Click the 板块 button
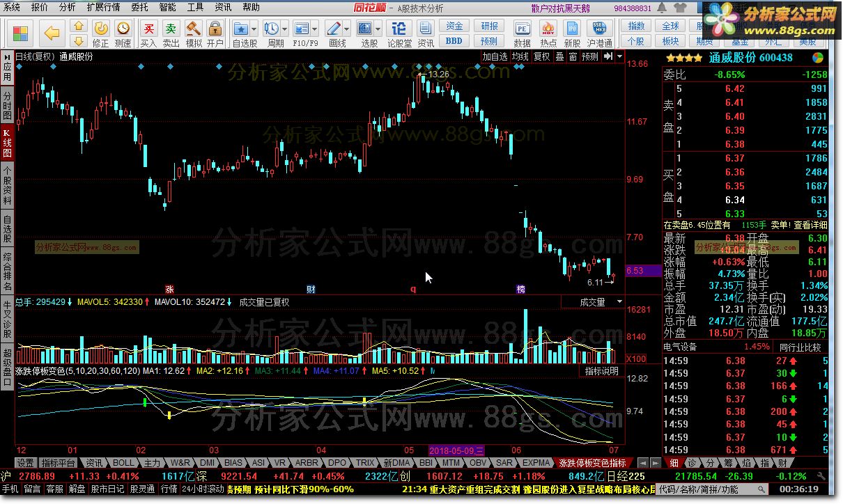Viewport: 843px width, 504px height. click(x=670, y=40)
